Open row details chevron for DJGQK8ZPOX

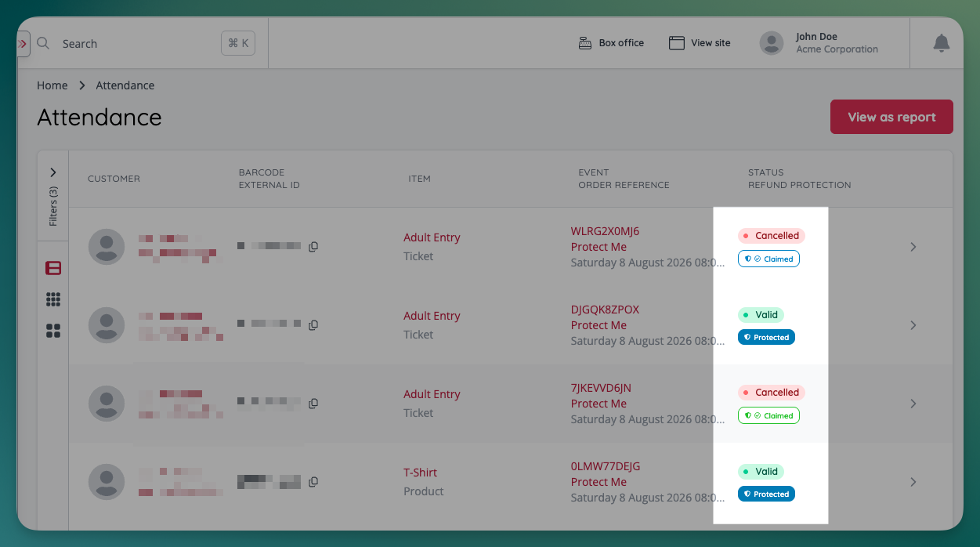point(913,325)
